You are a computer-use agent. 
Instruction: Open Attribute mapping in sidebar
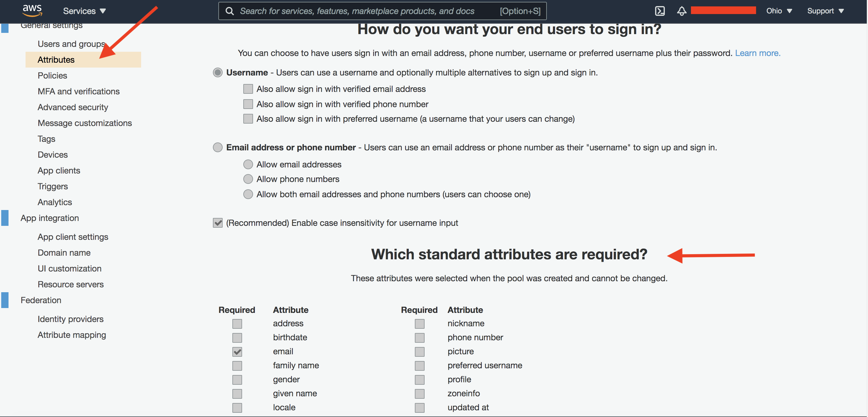[72, 335]
